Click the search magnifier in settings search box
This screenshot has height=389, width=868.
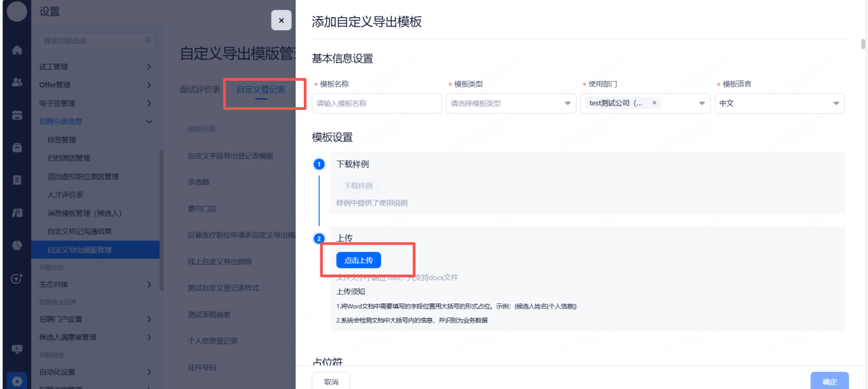point(148,41)
